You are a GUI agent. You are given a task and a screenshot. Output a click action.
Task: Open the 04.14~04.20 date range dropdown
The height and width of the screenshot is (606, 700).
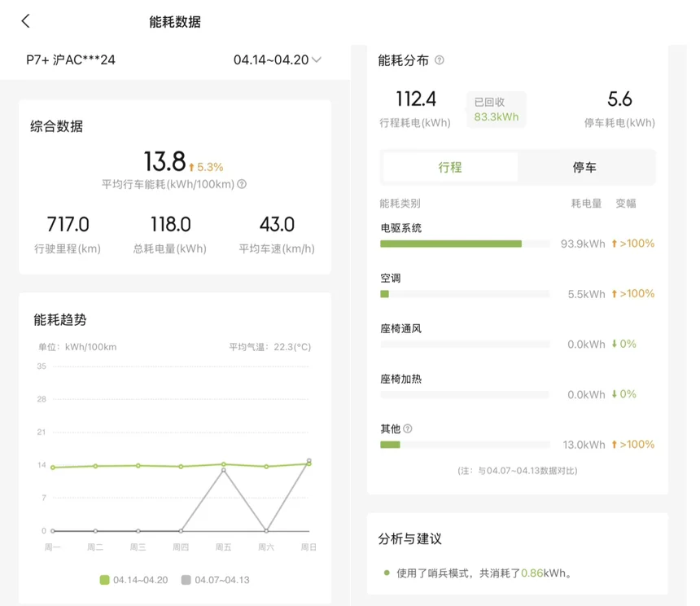[x=278, y=59]
